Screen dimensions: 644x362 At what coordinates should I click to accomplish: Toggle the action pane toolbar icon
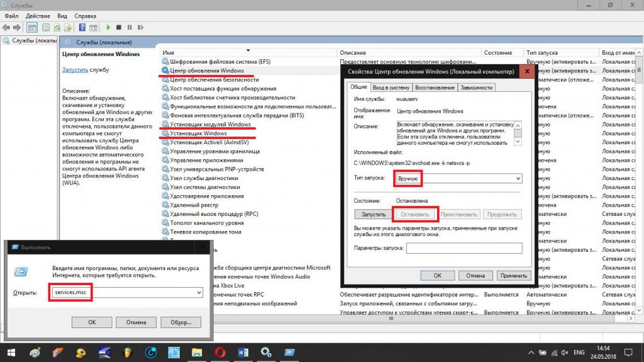93,28
